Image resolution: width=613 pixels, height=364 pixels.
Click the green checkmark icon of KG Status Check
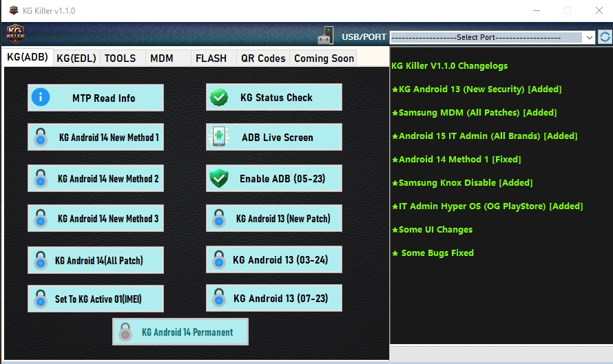tap(219, 97)
